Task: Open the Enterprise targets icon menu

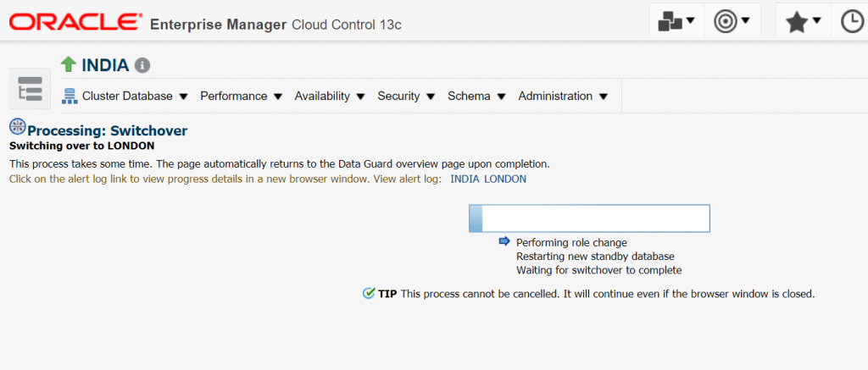Action: [676, 21]
